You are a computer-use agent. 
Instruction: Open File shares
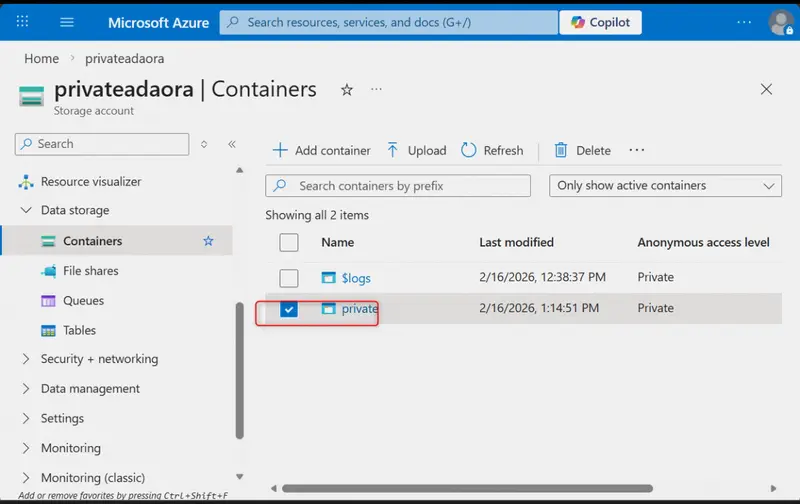tap(90, 271)
